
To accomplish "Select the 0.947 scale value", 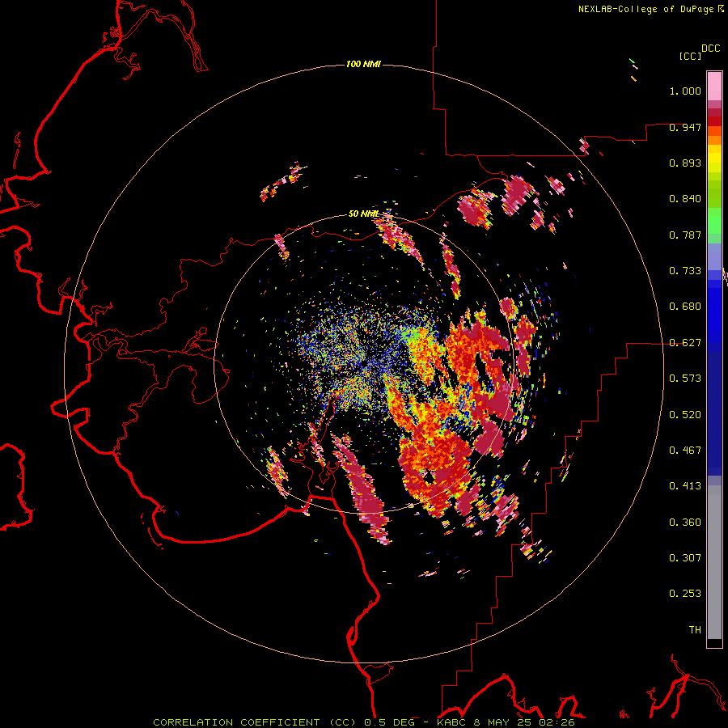I will point(685,127).
